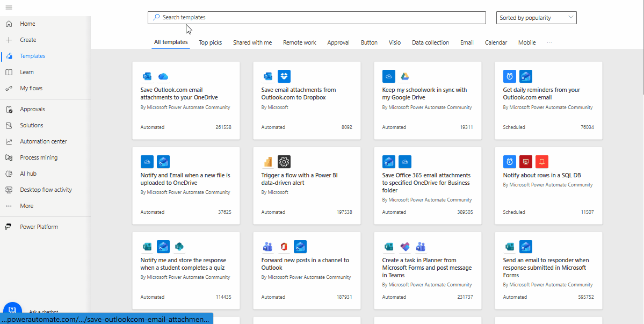Expand the More sidebar menu
644x324 pixels.
[26, 206]
